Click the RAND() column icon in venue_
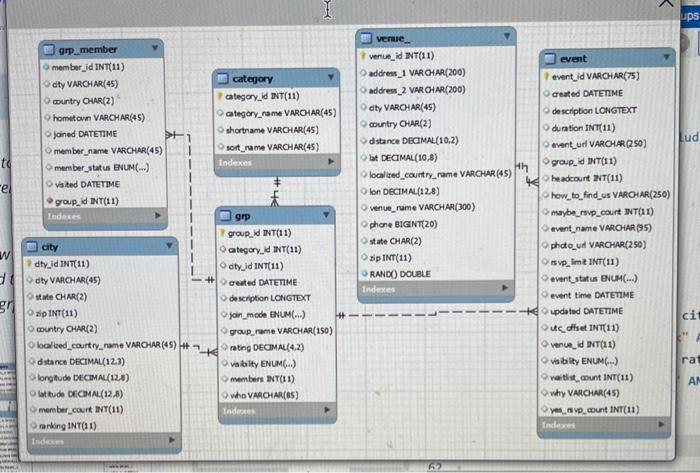This screenshot has height=473, width=700. pos(364,274)
